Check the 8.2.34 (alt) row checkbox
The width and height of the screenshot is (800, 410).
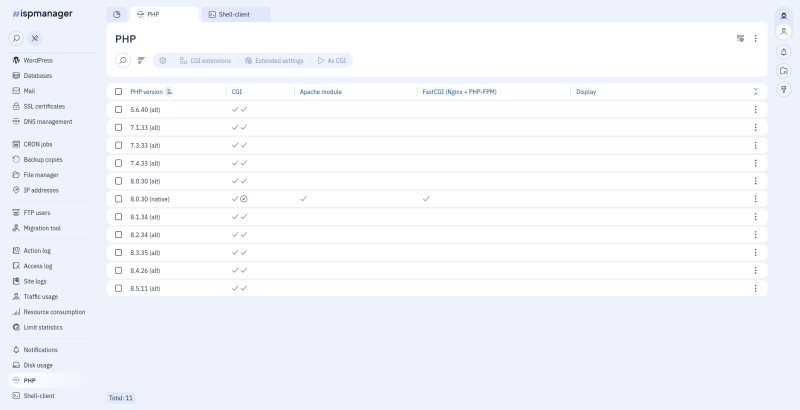118,235
